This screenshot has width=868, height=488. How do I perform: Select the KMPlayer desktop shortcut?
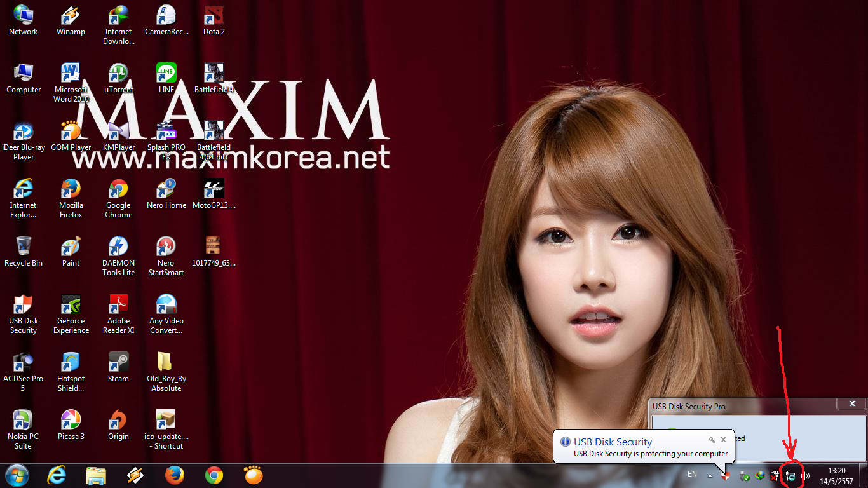pos(119,135)
